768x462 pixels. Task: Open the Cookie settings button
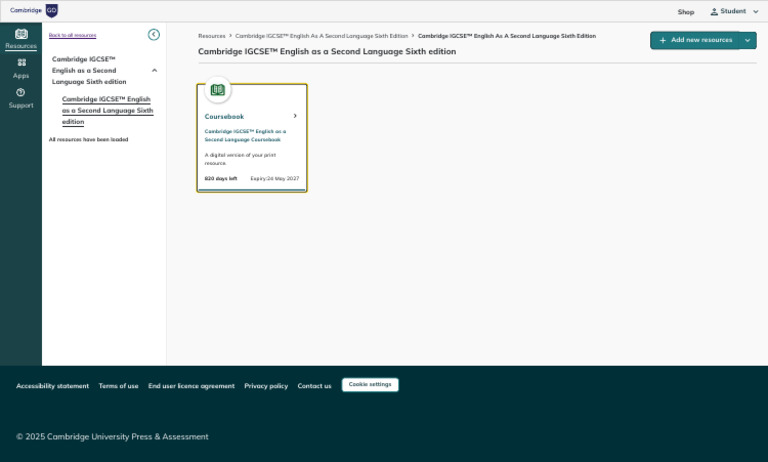coord(370,385)
